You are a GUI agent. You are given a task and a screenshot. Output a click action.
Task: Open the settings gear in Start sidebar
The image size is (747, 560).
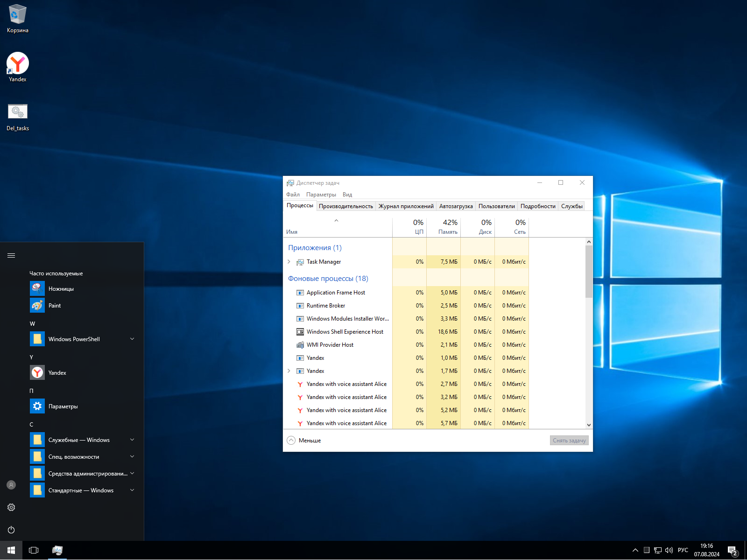[x=11, y=507]
